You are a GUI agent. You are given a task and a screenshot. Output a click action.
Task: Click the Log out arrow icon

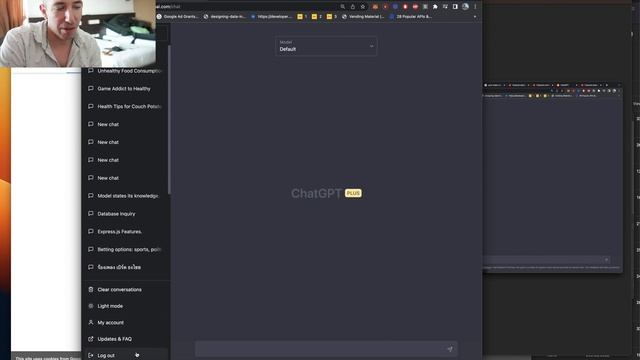tap(91, 356)
